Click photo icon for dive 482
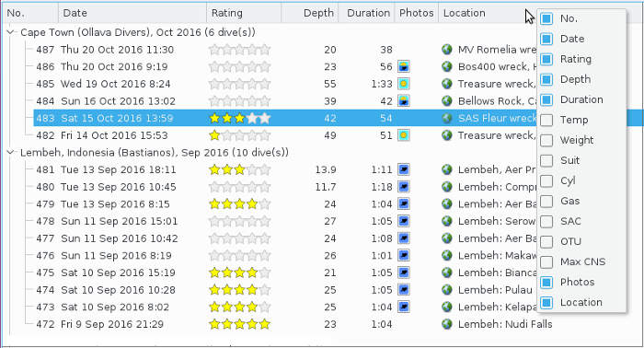The height and width of the screenshot is (348, 644). click(403, 135)
